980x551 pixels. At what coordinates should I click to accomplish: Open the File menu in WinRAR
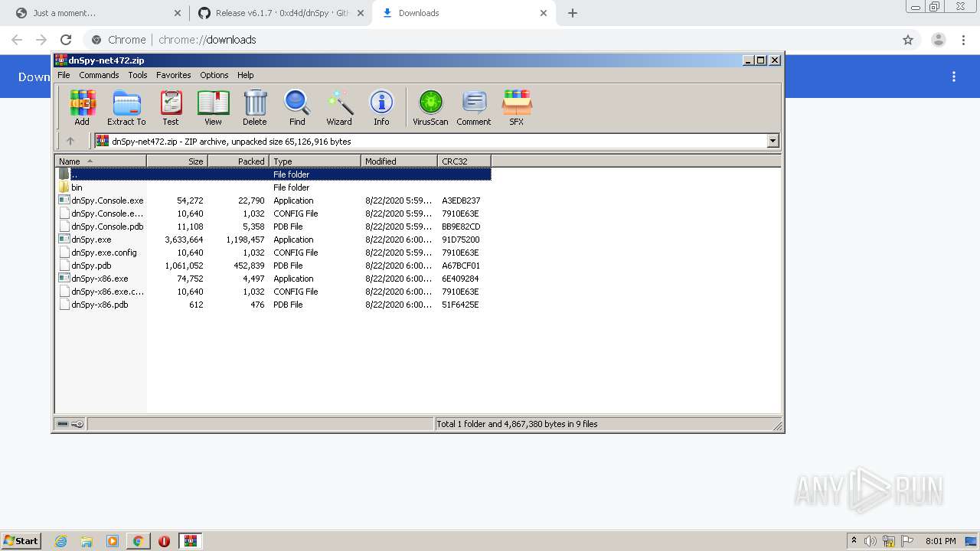tap(64, 75)
